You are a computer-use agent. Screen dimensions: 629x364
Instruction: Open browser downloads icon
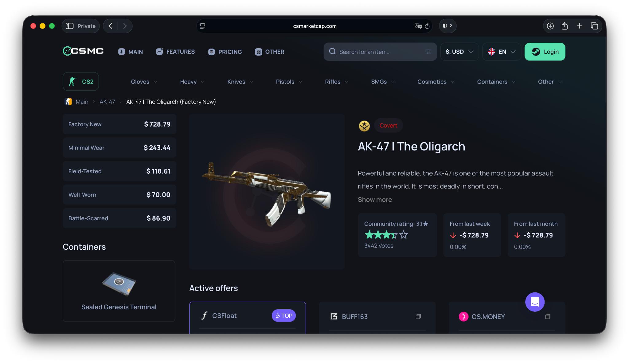(x=550, y=26)
